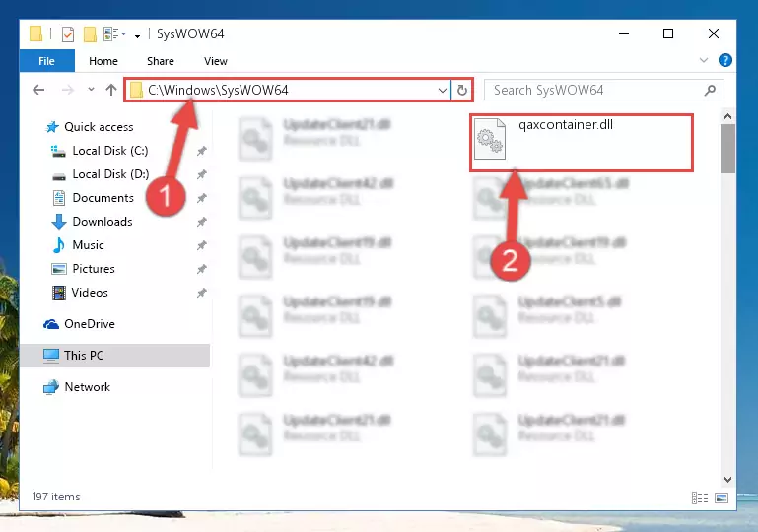Maximize the SysWOW64 window
The width and height of the screenshot is (758, 532).
[668, 33]
